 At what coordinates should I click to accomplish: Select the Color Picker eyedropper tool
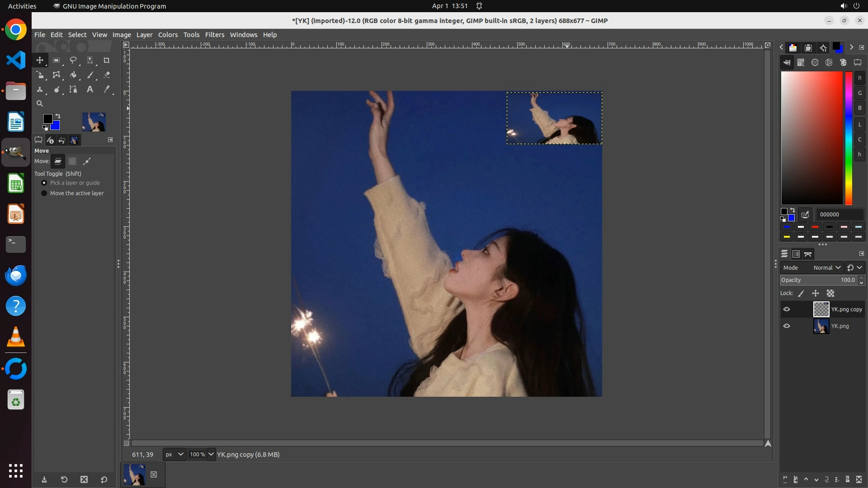point(107,89)
